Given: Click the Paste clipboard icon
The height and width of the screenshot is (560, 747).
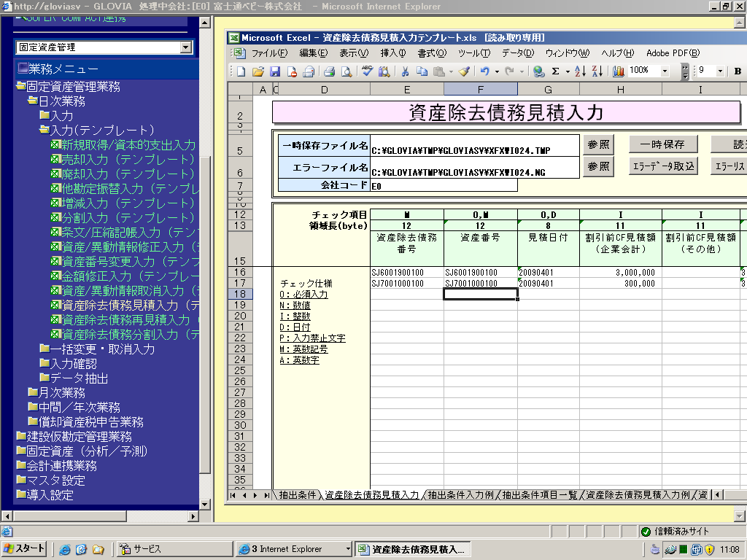Looking at the screenshot, I should point(439,71).
